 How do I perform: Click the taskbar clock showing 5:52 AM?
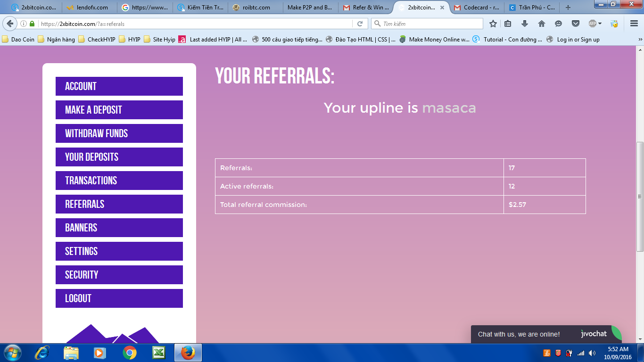(618, 353)
